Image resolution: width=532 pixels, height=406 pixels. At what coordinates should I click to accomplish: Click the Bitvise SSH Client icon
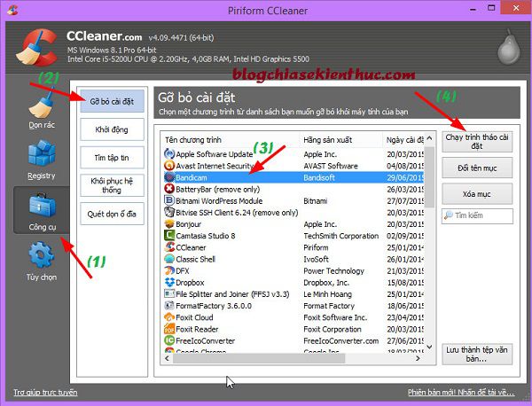(169, 213)
